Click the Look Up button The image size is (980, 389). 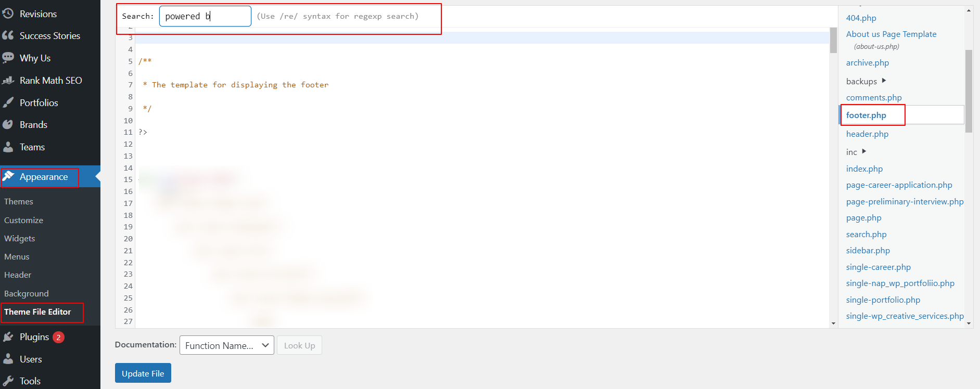pos(299,345)
